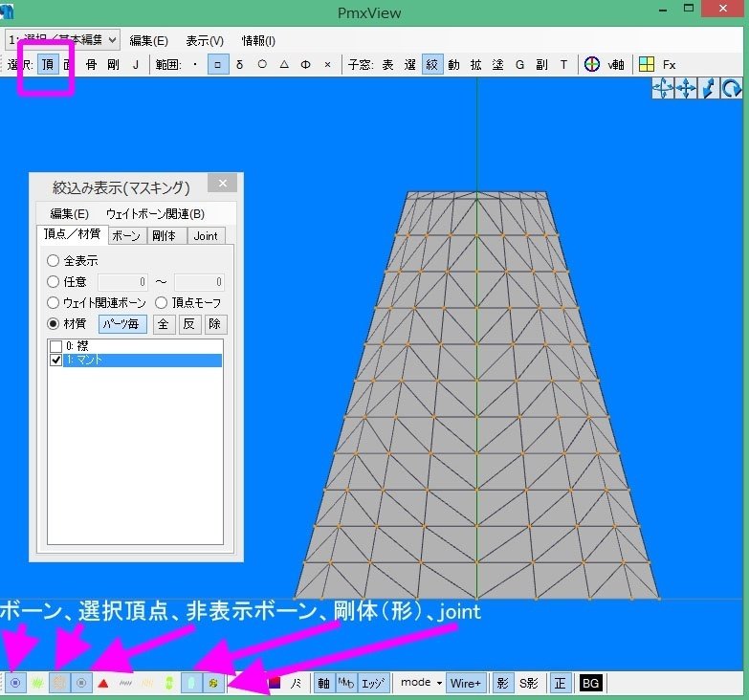Open the 選 selection sub-window
This screenshot has height=700, width=749.
coord(409,64)
